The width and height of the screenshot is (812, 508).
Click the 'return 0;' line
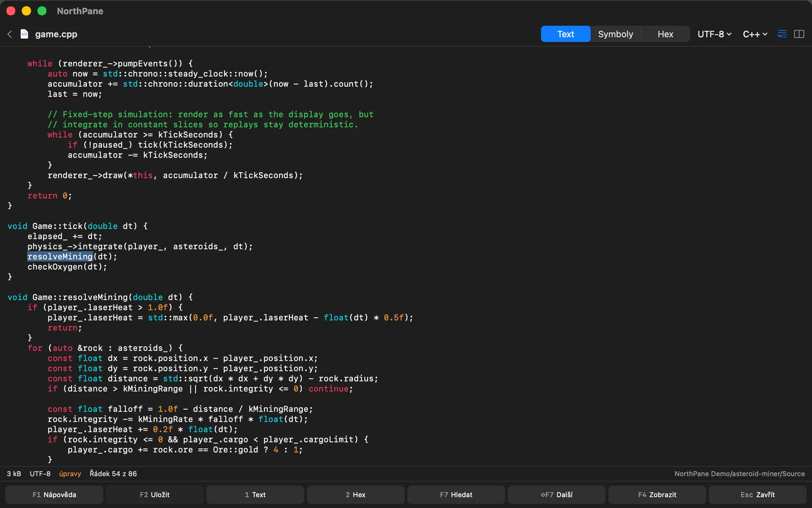pyautogui.click(x=50, y=195)
